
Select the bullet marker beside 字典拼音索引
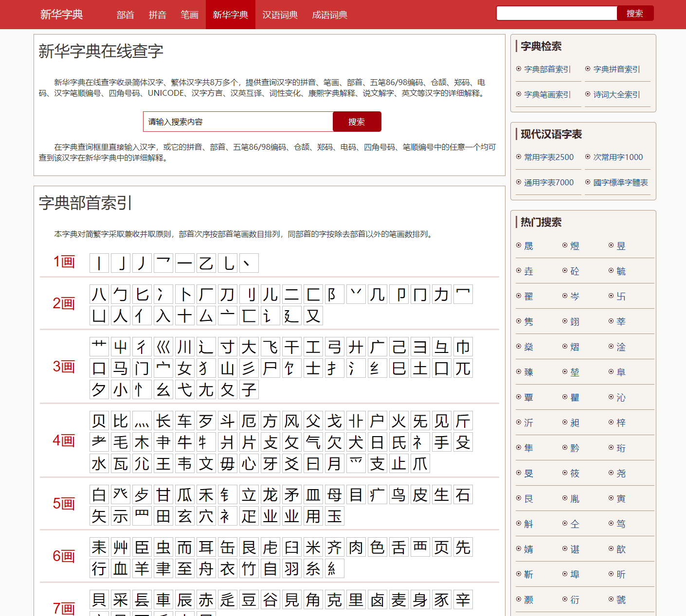(x=588, y=69)
